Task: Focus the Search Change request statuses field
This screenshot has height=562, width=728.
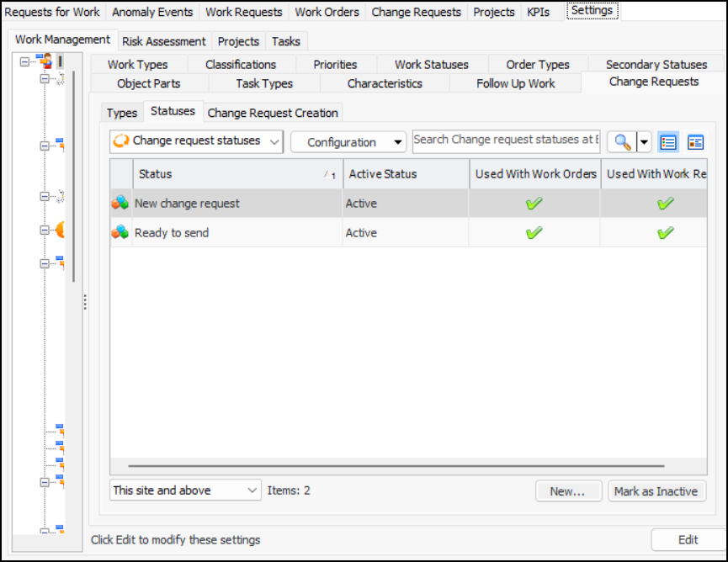Action: (x=506, y=140)
